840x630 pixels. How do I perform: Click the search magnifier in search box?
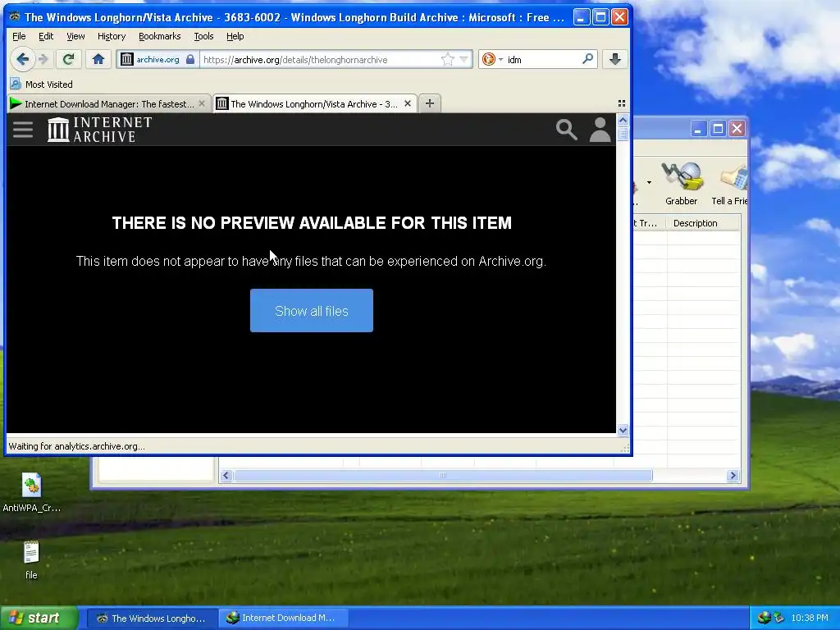pos(587,59)
